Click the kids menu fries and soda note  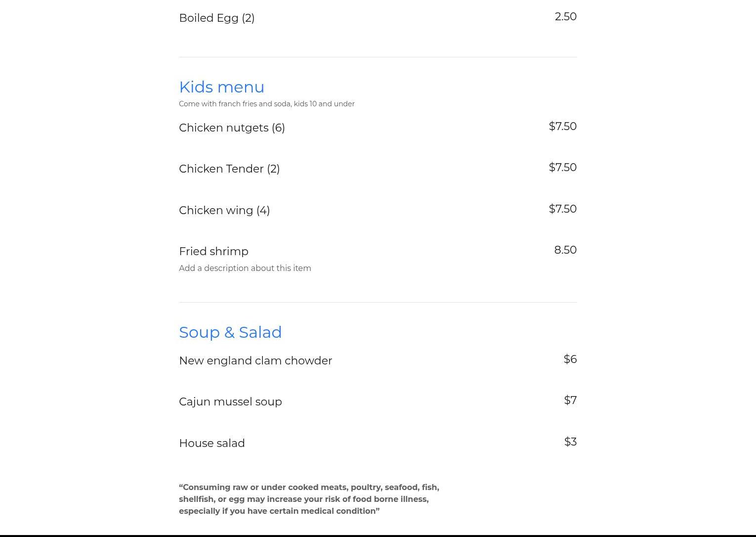coord(266,104)
